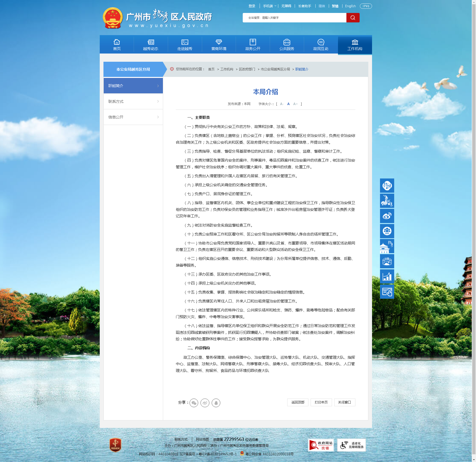The width and height of the screenshot is (476, 462).
Task: Open footer 网站地图 link
Action: click(202, 439)
